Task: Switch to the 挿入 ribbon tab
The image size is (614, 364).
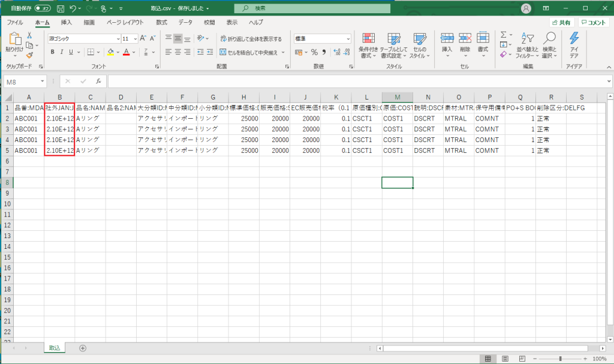Action: (x=67, y=22)
